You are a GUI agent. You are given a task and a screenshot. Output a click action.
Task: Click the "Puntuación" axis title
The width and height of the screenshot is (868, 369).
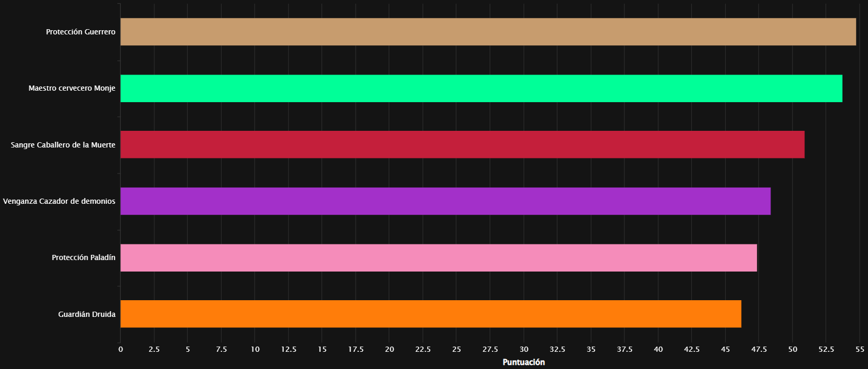[523, 362]
